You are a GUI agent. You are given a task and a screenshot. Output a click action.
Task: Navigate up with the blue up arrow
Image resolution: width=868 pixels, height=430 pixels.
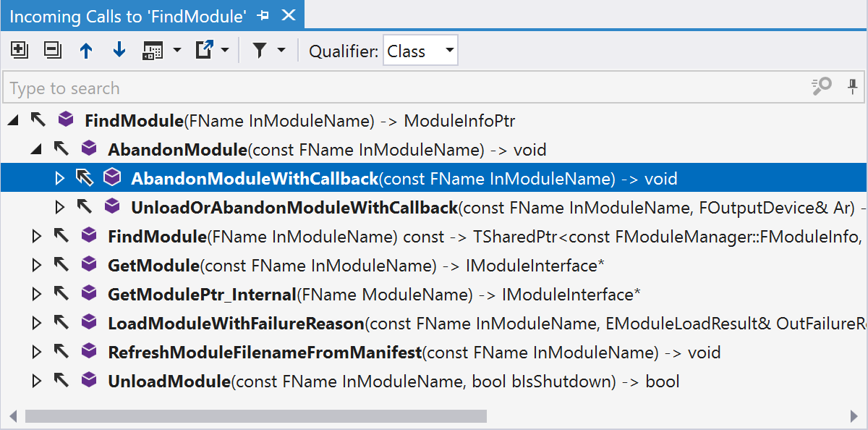click(86, 50)
